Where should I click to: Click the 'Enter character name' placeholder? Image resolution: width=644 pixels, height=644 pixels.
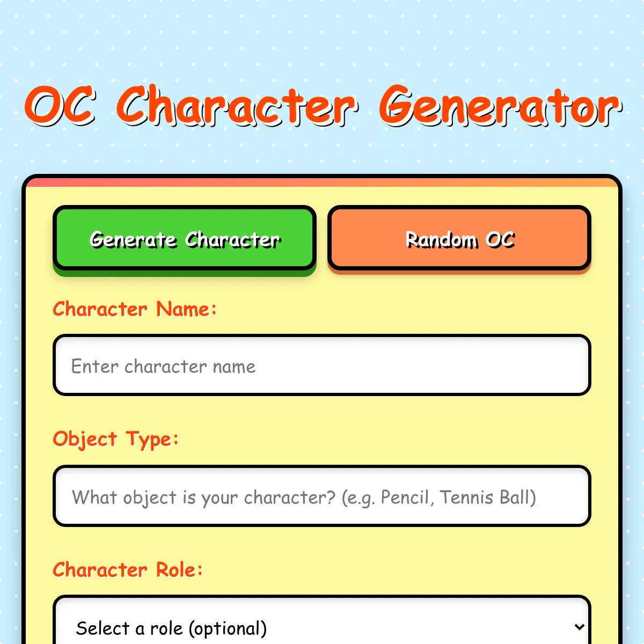click(163, 367)
